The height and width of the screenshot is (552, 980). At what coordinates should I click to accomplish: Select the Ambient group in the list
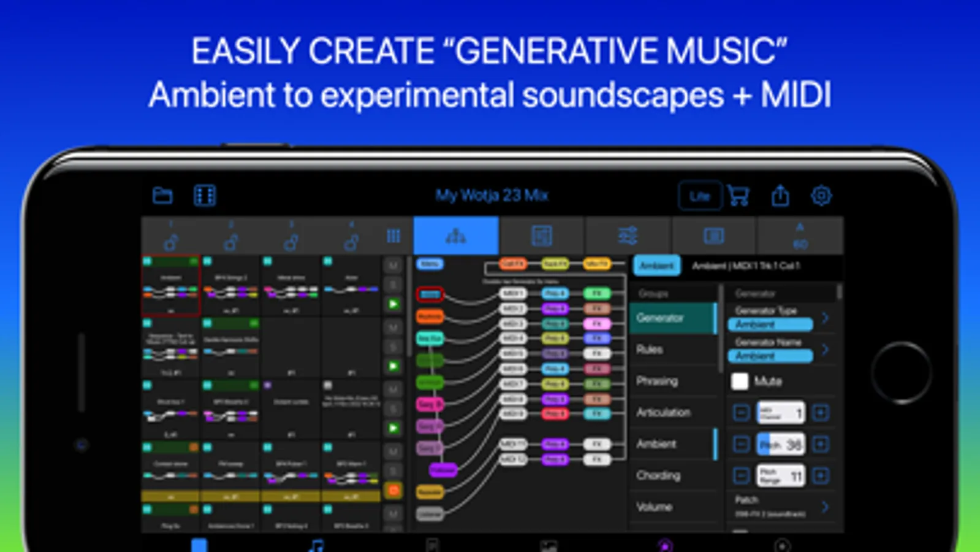tap(673, 443)
